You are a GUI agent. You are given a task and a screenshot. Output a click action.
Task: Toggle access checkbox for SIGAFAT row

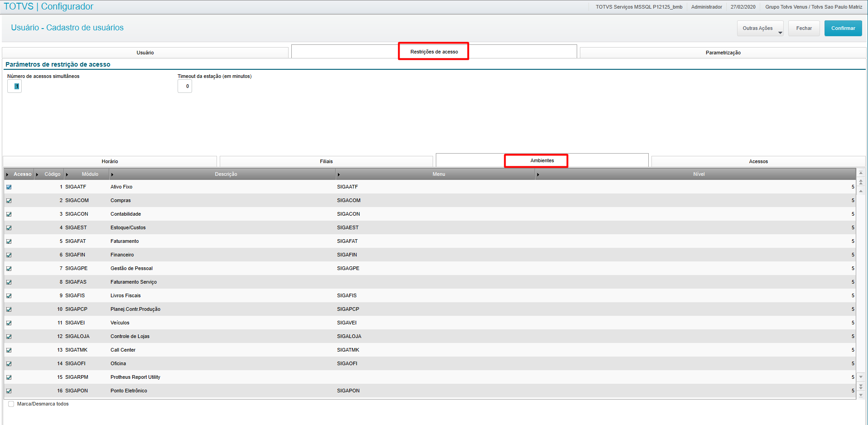click(9, 241)
